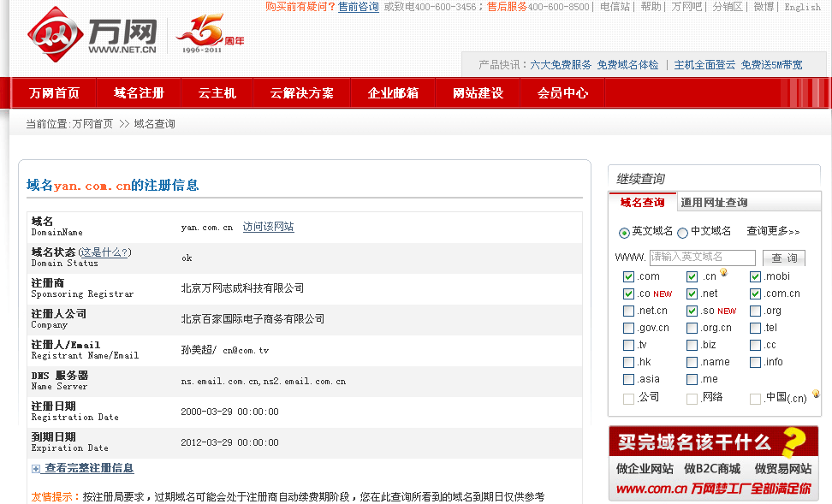Screen dimensions: 832x504
Task: Open 域名注册 in the navigation bar
Action: tap(139, 93)
